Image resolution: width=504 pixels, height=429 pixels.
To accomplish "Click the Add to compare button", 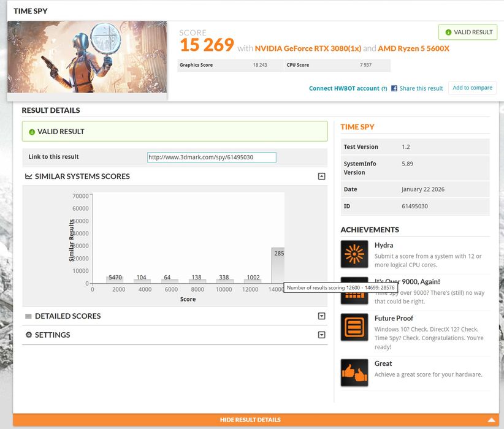I will pyautogui.click(x=472, y=88).
